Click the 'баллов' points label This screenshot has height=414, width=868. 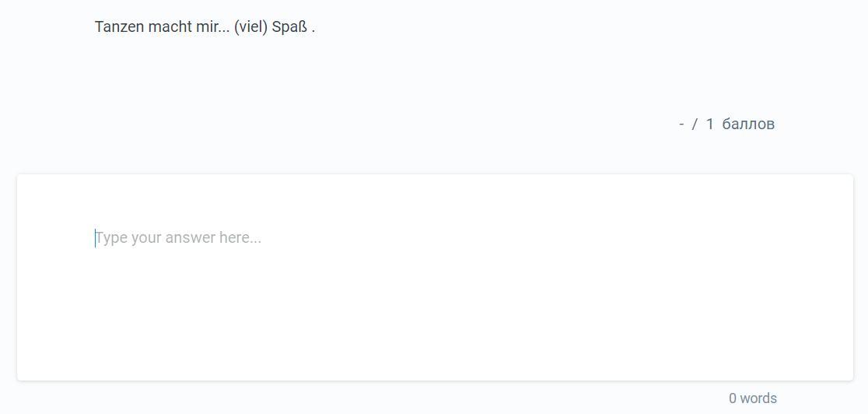(x=748, y=124)
